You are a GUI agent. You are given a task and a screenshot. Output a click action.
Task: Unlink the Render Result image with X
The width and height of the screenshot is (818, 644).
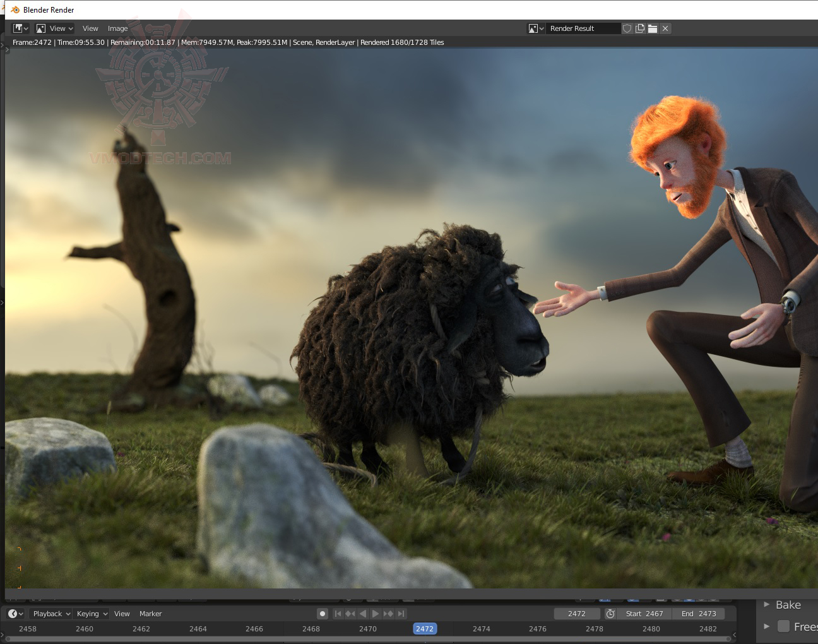click(x=665, y=28)
